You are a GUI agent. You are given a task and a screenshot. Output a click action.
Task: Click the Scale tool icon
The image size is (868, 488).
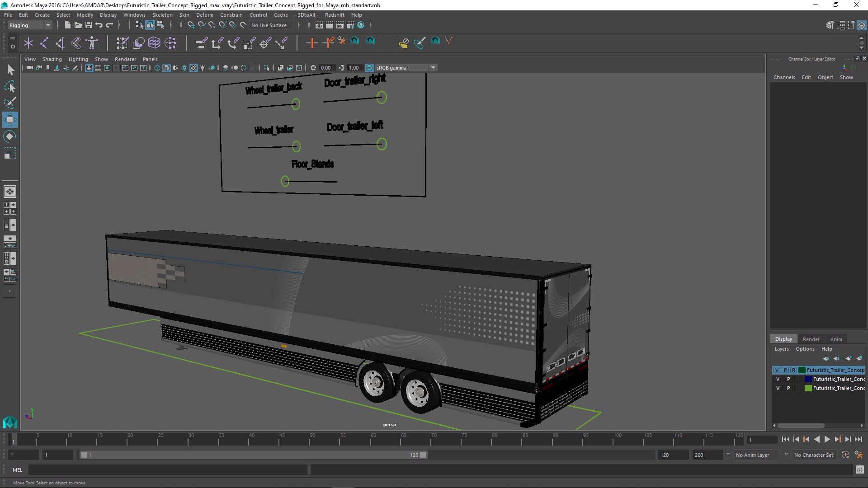point(9,154)
